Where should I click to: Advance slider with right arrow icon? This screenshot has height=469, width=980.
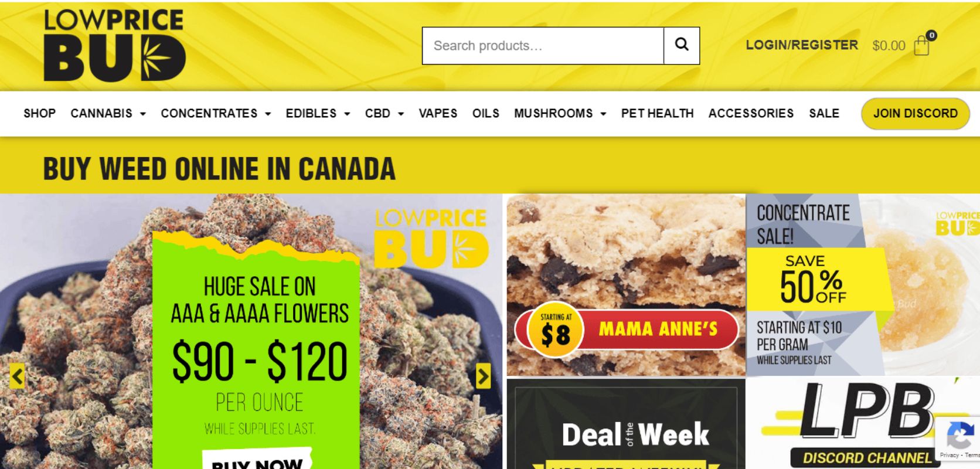point(484,376)
